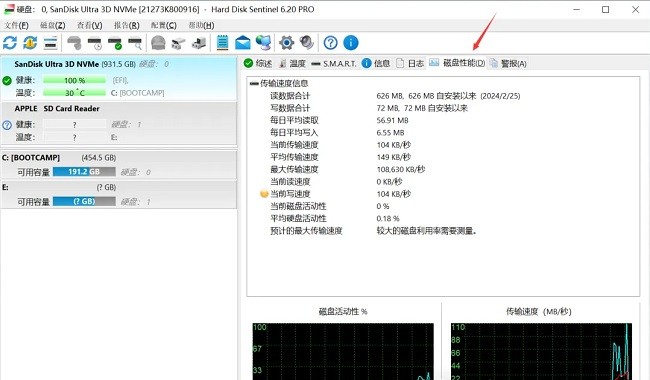Click the disk test checkmark icon

coord(115,43)
